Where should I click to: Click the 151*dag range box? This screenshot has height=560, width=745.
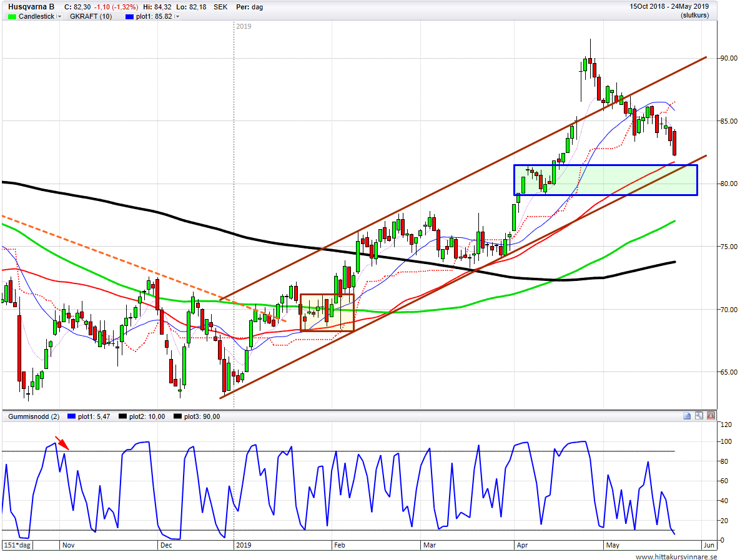point(17,545)
